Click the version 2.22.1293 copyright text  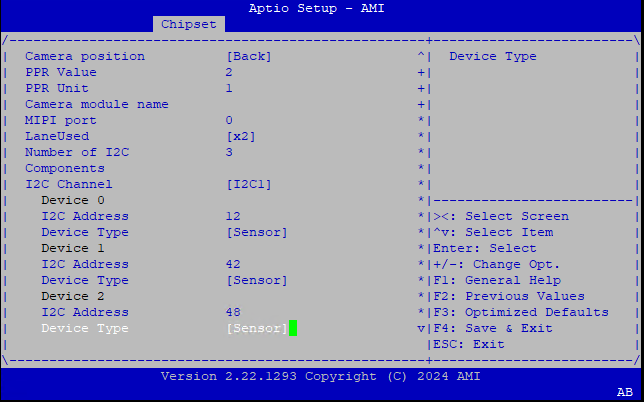click(x=320, y=377)
